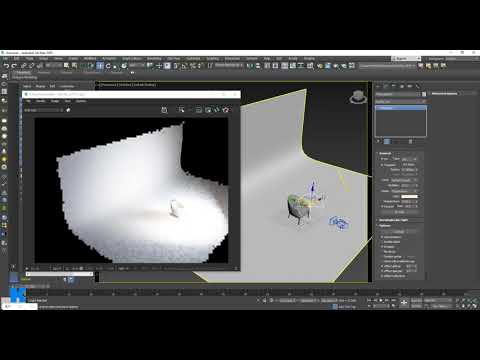The image size is (480, 360).
Task: Activate the Select Object tool
Action: (x=66, y=66)
